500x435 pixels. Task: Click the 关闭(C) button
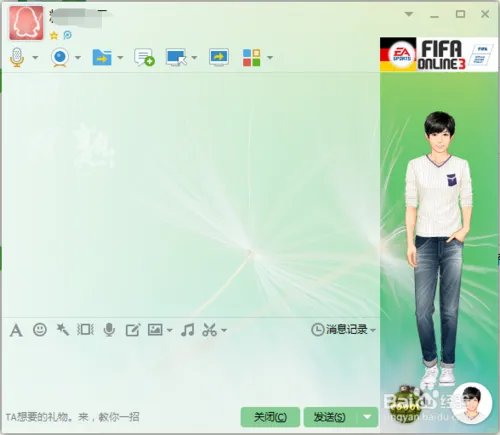[x=270, y=417]
